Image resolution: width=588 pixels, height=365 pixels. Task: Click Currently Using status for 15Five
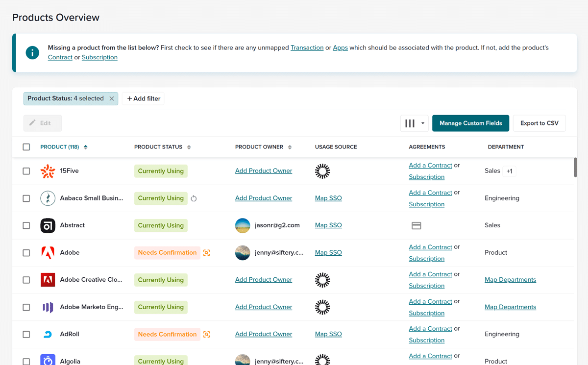pyautogui.click(x=161, y=171)
